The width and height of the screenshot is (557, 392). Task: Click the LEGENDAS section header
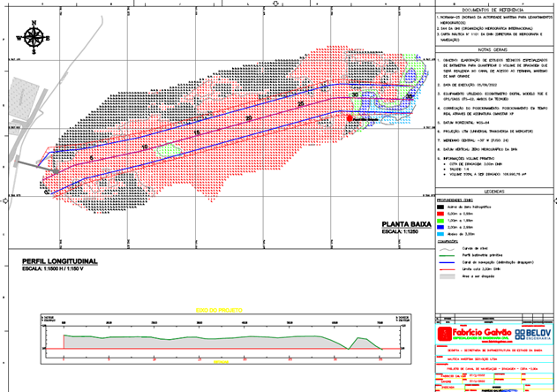pyautogui.click(x=494, y=190)
